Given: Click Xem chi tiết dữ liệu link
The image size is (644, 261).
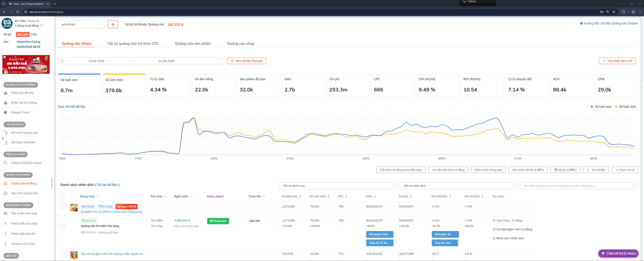Looking at the screenshot, I should click(72, 107).
